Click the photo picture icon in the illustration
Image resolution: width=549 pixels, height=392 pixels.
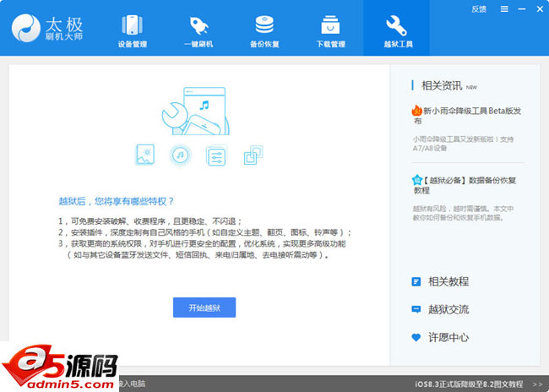[145, 155]
